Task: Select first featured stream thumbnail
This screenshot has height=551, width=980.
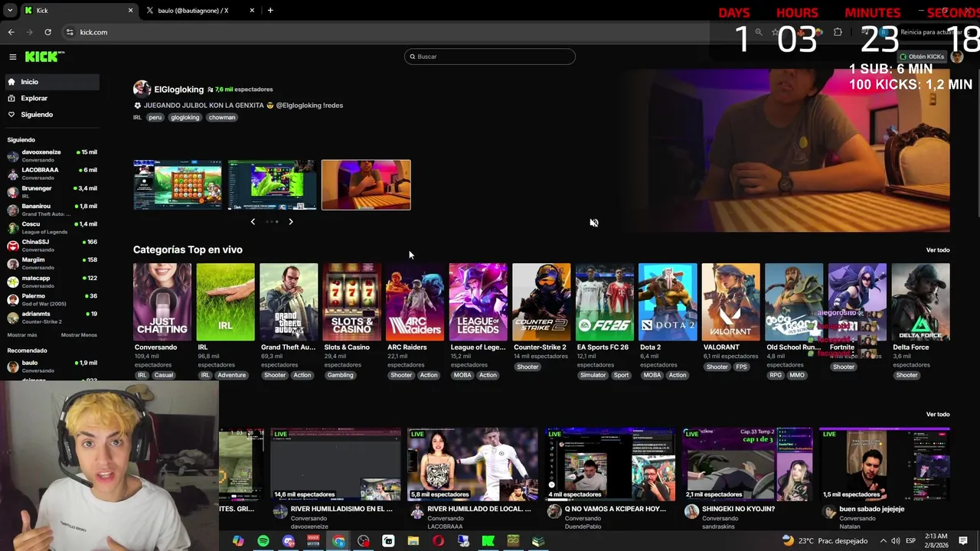Action: (x=178, y=184)
